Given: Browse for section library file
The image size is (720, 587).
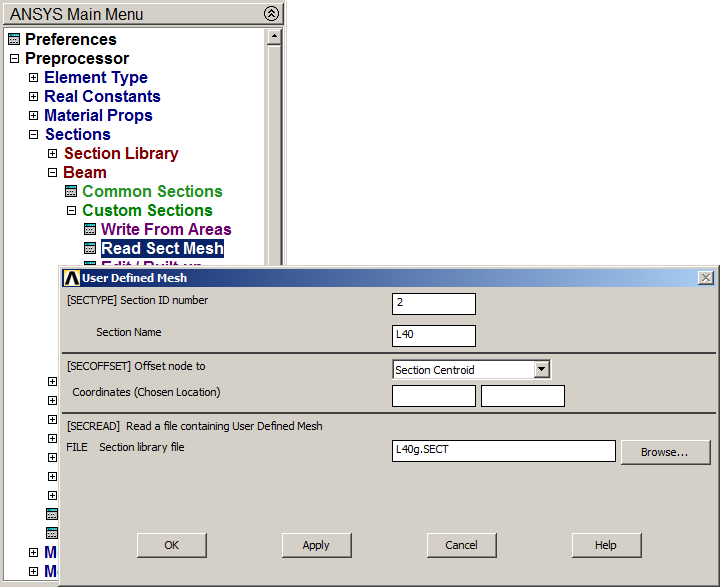Looking at the screenshot, I should tap(665, 452).
